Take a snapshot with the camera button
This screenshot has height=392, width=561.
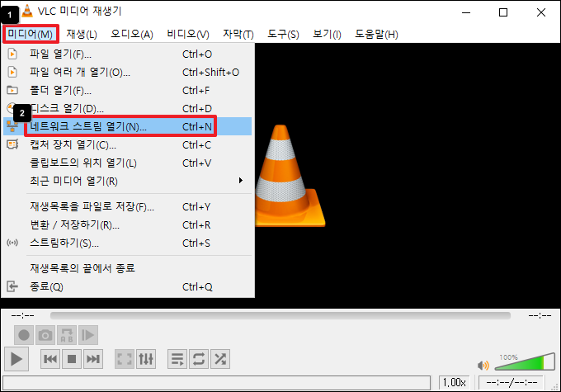(45, 335)
